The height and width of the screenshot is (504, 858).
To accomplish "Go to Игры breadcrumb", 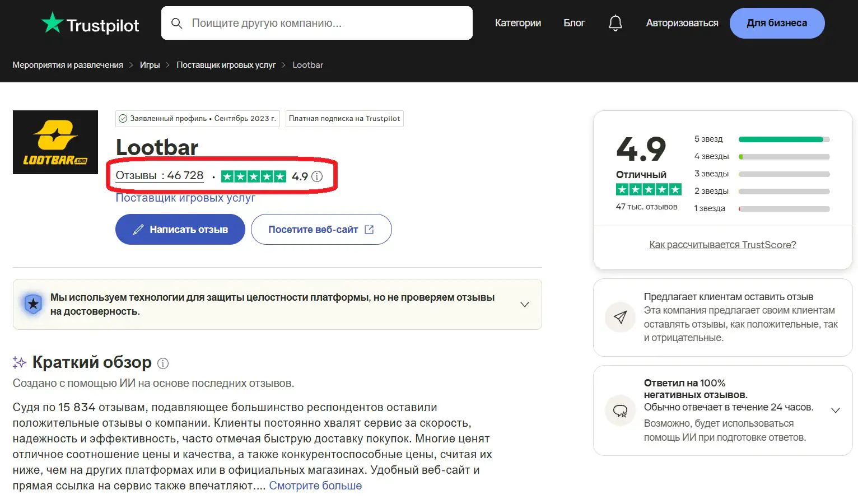I will click(x=150, y=65).
